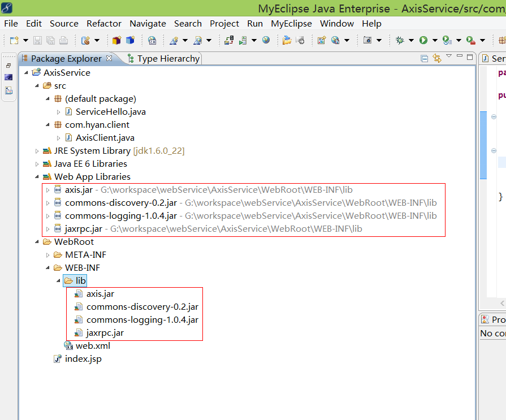Image resolution: width=506 pixels, height=420 pixels.
Task: Click the Debug bug icon
Action: pyautogui.click(x=400, y=40)
